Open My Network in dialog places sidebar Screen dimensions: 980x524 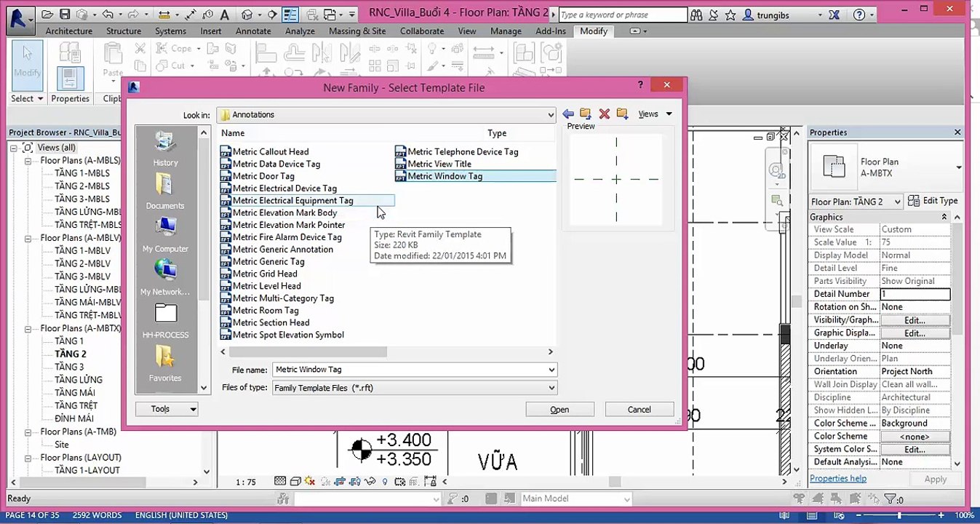[x=165, y=278]
